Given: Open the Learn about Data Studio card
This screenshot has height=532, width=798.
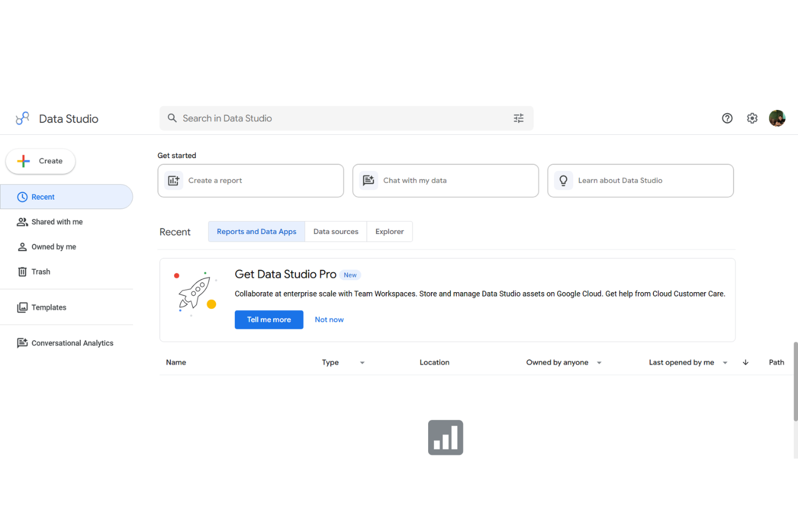Looking at the screenshot, I should [641, 181].
